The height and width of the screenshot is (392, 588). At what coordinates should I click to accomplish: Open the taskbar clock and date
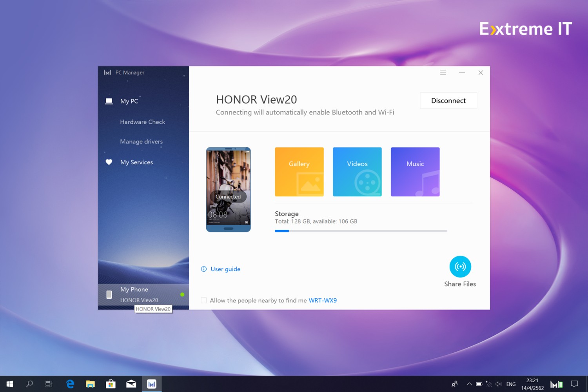[x=532, y=384]
